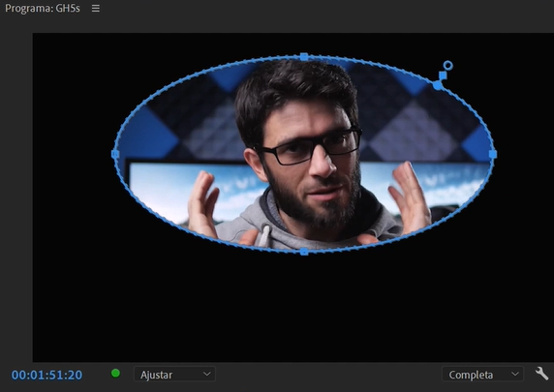Open the Ajustar zoom level dropdown
This screenshot has width=554, height=392.
(174, 375)
